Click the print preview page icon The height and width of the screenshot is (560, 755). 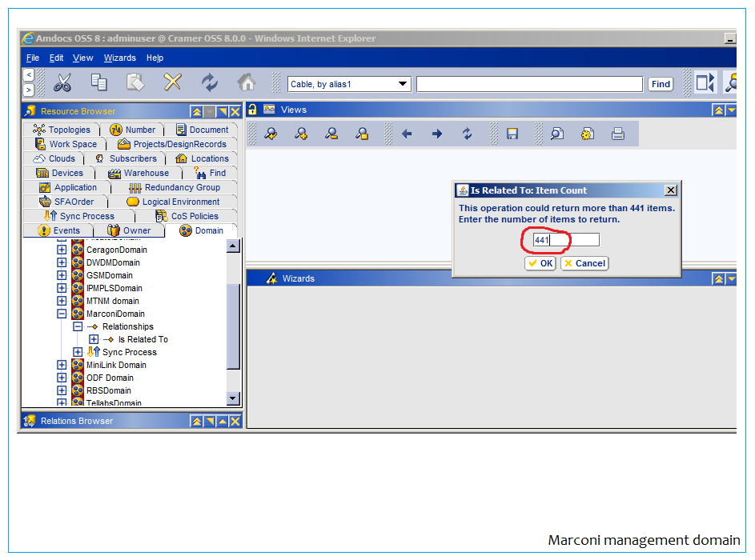point(557,134)
